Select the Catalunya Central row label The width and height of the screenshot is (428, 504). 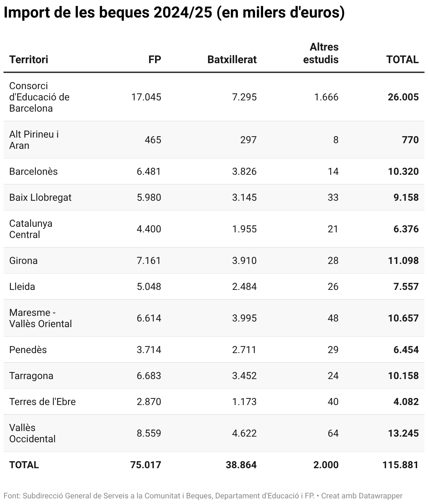click(x=31, y=229)
